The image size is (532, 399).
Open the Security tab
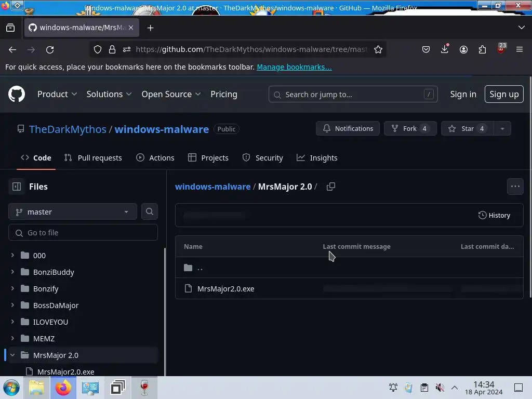262,158
